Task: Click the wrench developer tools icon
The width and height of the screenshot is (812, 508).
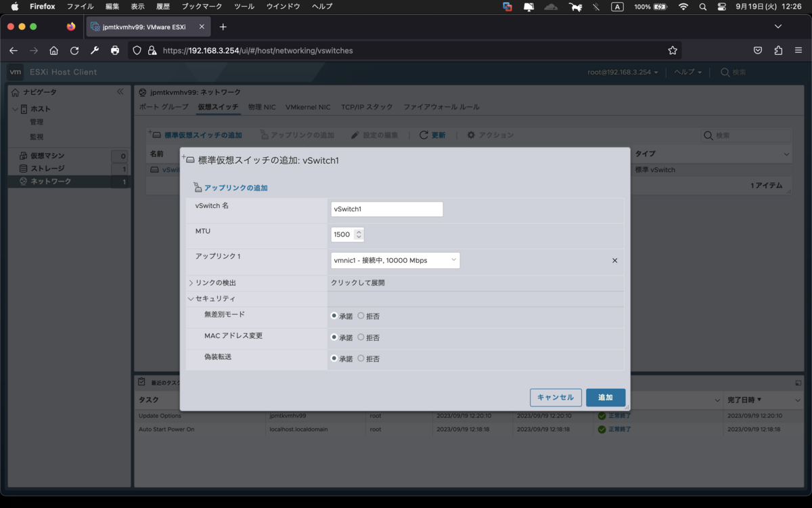Action: tap(95, 50)
